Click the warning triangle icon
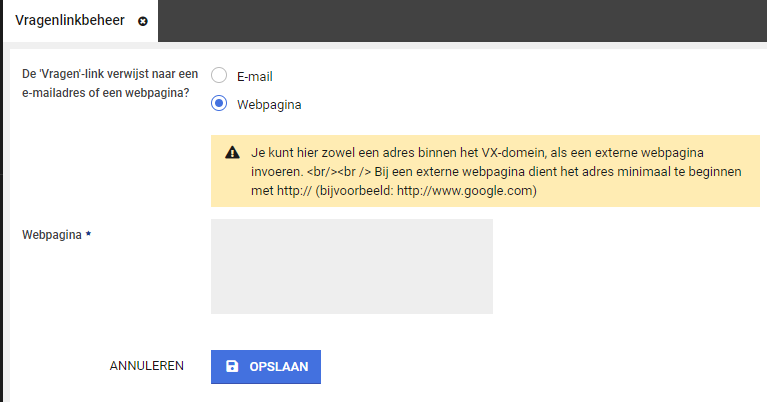Image resolution: width=767 pixels, height=402 pixels. click(232, 153)
